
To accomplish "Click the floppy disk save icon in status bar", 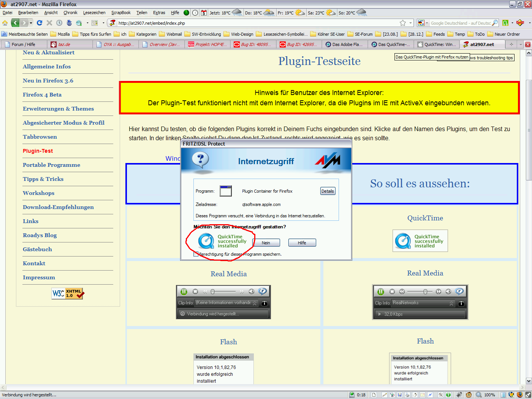I will (400, 395).
